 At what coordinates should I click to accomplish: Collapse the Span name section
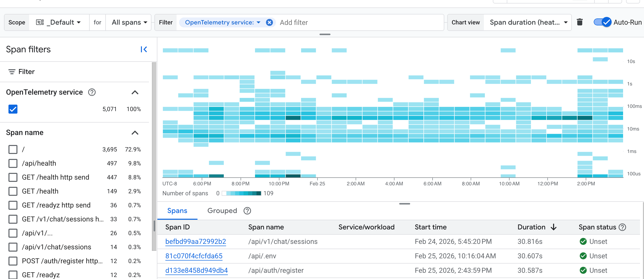pyautogui.click(x=135, y=133)
